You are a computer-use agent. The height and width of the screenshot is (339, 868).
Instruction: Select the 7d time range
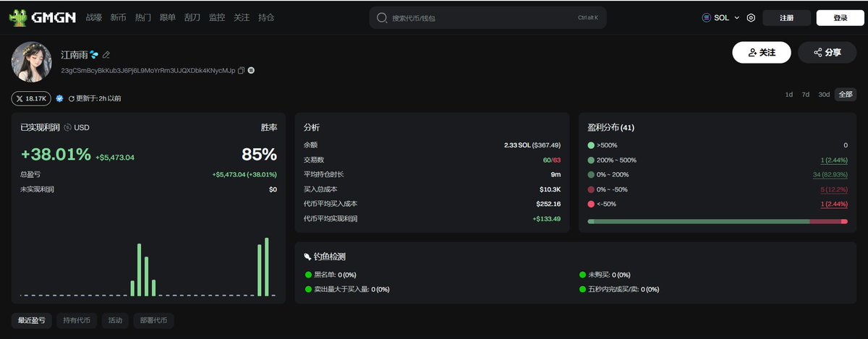coord(806,95)
